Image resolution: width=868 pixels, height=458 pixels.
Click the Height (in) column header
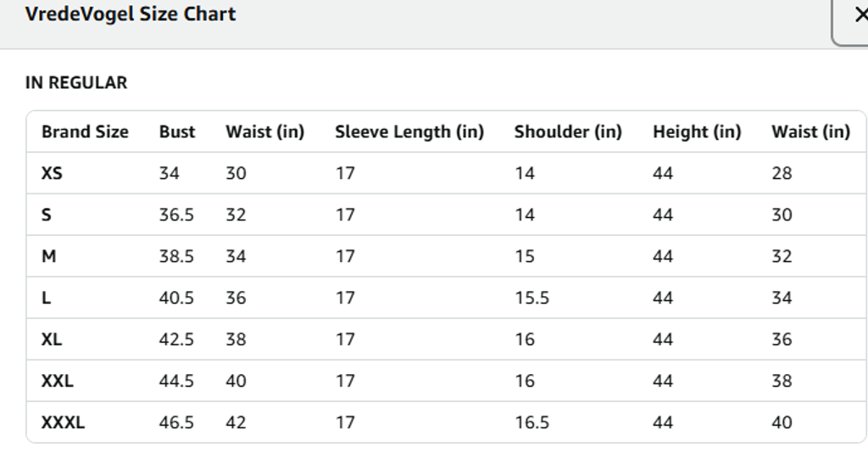(697, 131)
